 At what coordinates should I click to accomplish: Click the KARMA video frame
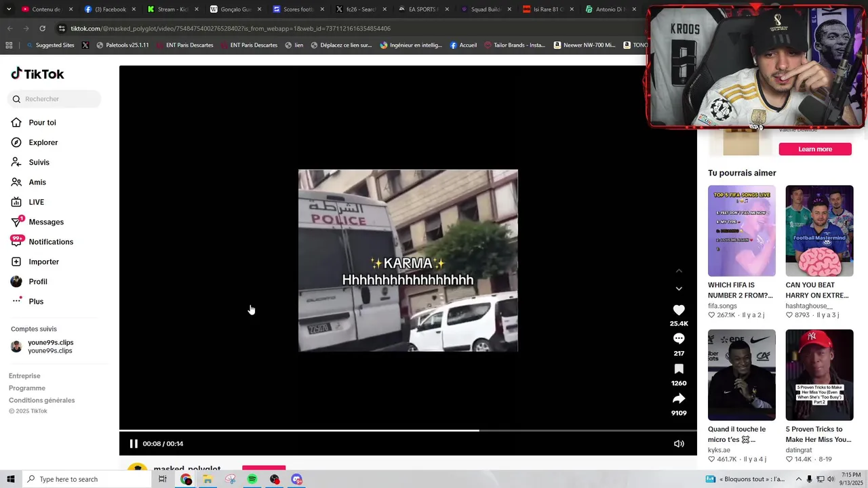(408, 260)
